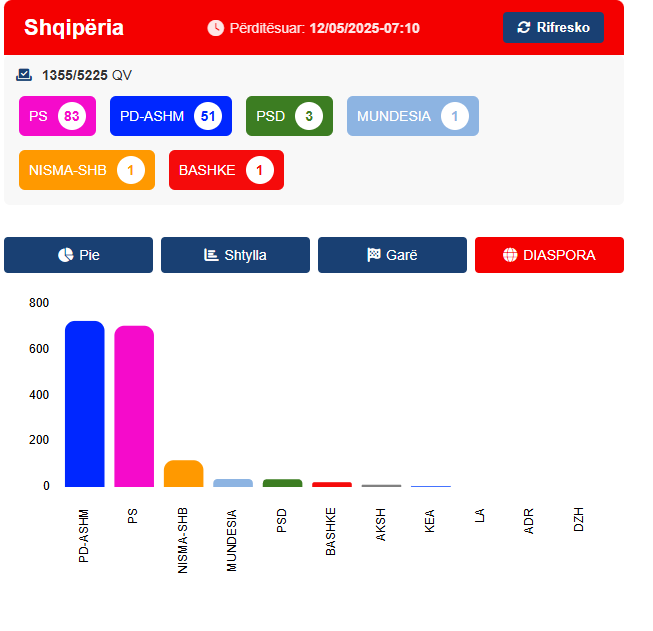653x631 pixels.
Task: Click the magenta PS bar in chart
Action: (134, 407)
